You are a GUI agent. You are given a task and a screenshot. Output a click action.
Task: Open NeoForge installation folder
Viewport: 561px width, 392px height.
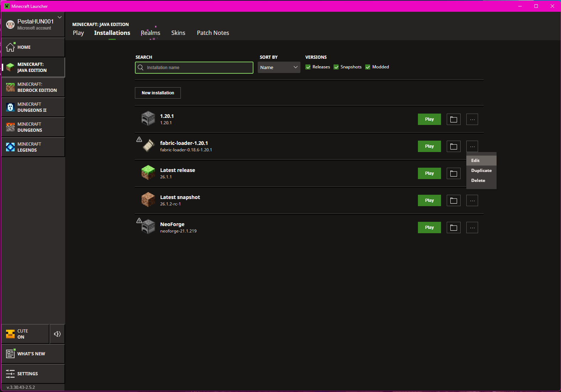point(453,228)
